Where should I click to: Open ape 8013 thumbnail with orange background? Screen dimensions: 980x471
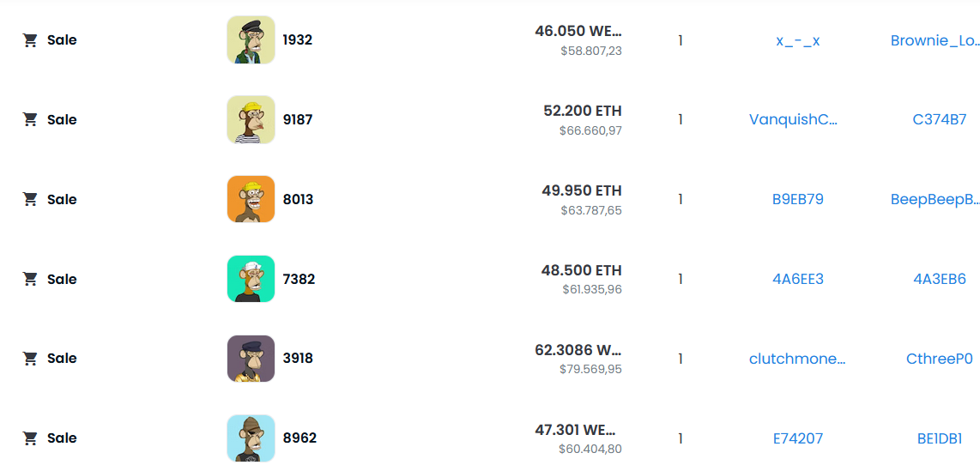251,199
